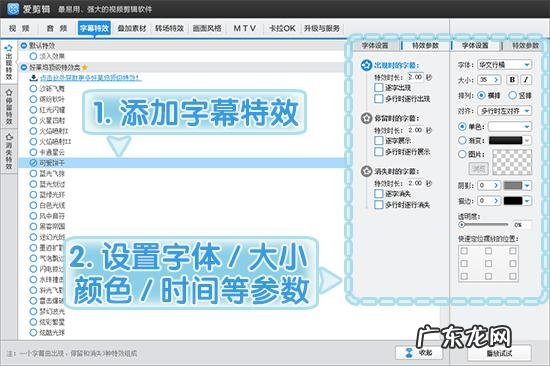Select the 竖排 layout radio button
Image resolution: width=550 pixels, height=366 pixels.
click(512, 95)
